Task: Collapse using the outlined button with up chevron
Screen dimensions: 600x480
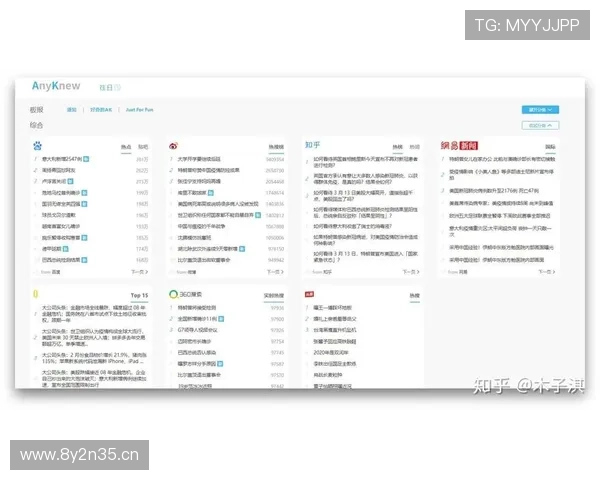Action: (x=540, y=125)
